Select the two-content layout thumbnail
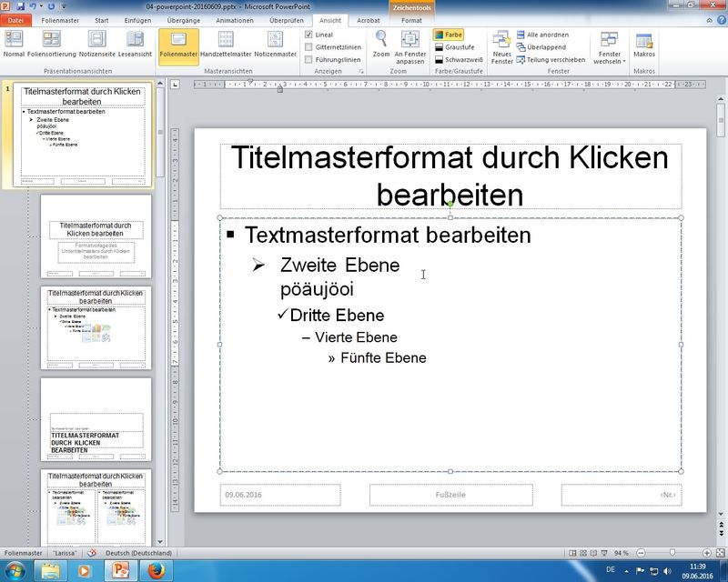 (96, 507)
